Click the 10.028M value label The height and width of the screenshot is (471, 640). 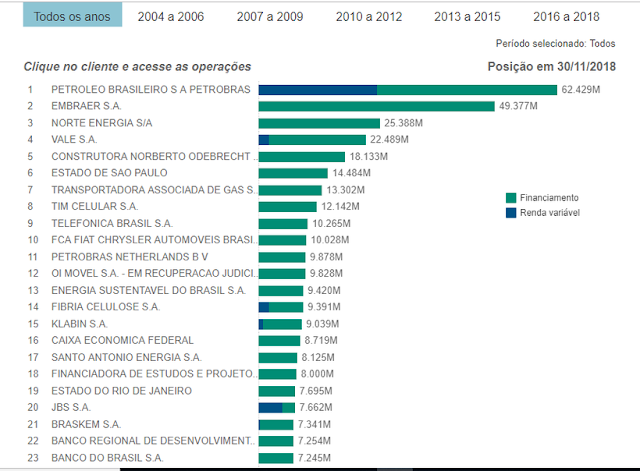pos(330,240)
